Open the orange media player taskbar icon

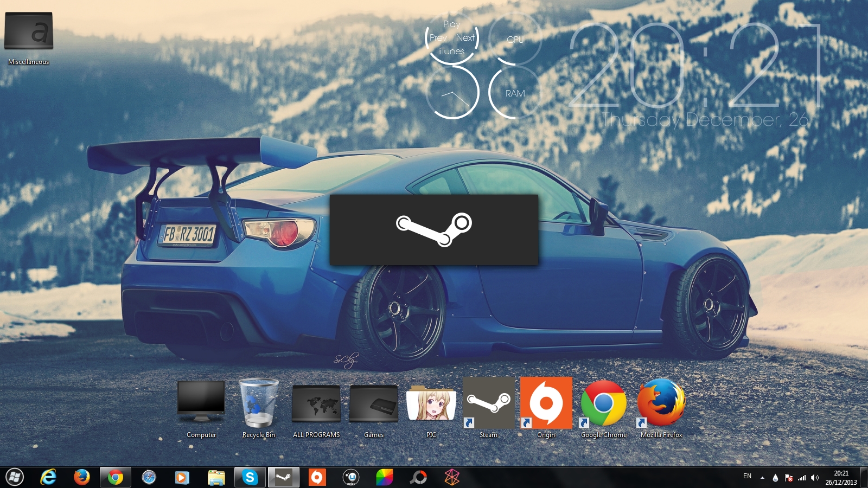(x=182, y=477)
